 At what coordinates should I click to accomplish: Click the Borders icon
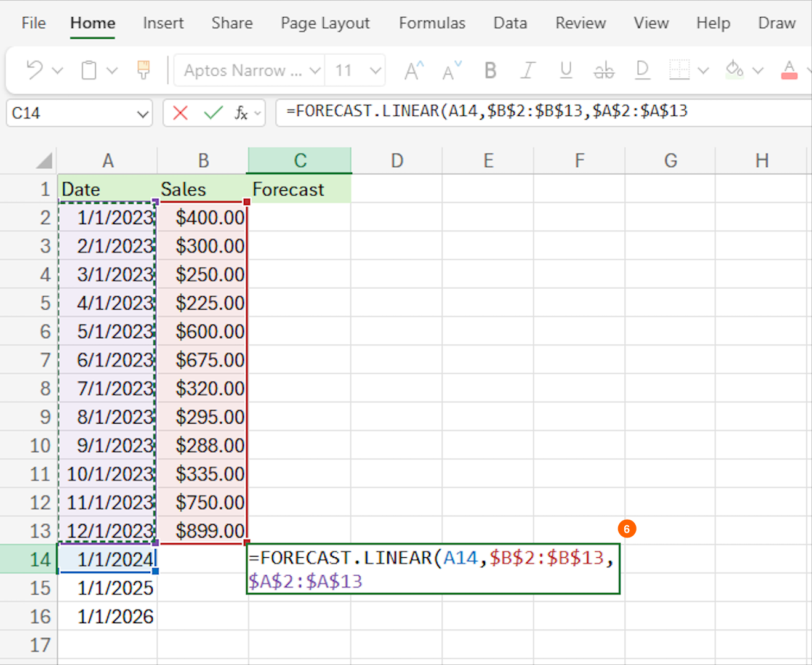click(x=679, y=70)
